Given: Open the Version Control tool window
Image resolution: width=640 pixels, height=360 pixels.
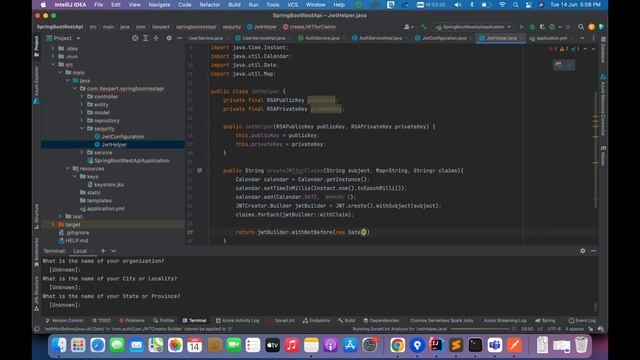Looking at the screenshot, I should tap(64, 320).
